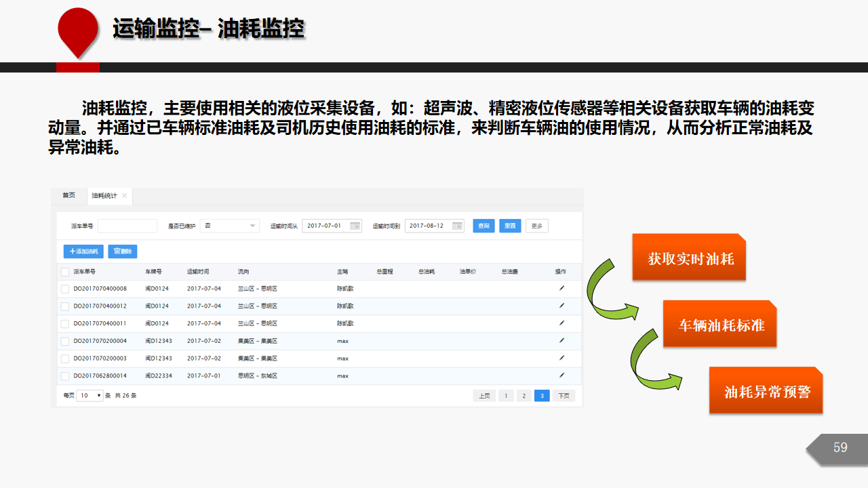Image resolution: width=868 pixels, height=488 pixels.
Task: Click the 更多 button
Action: click(x=537, y=226)
